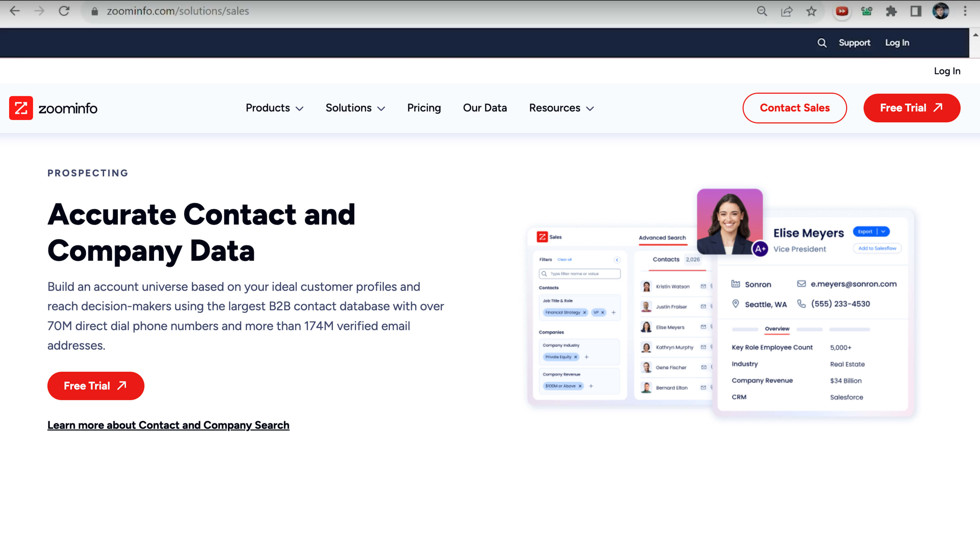Click the Contact Sales button
The image size is (980, 547).
(x=794, y=108)
